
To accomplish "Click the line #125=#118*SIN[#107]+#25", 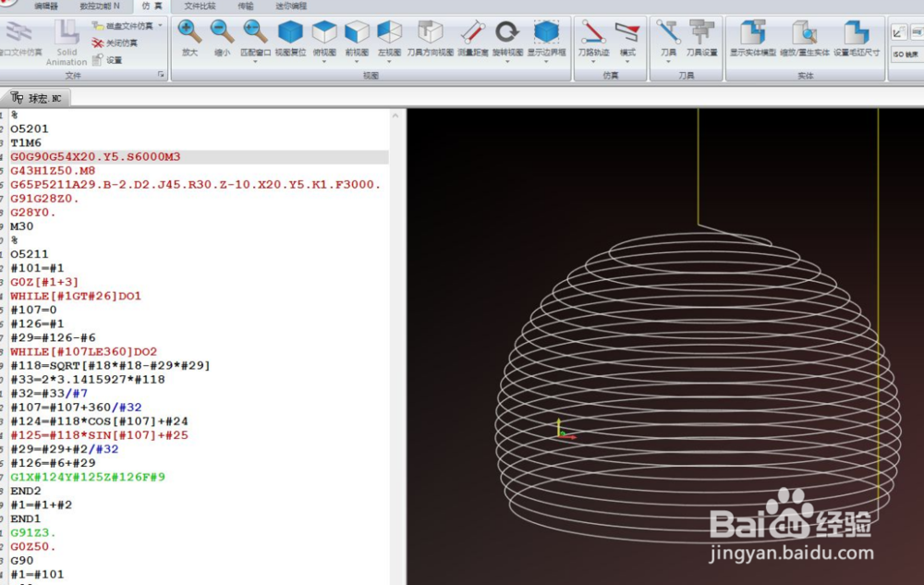I will pos(99,435).
